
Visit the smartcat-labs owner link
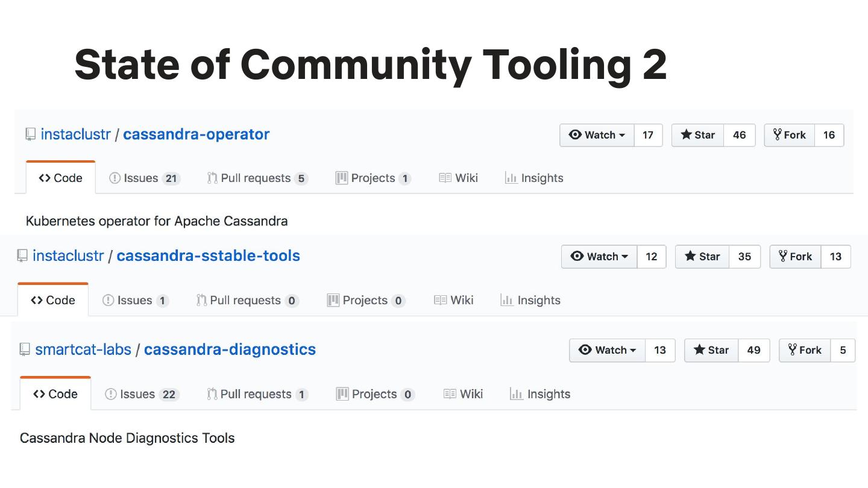83,349
